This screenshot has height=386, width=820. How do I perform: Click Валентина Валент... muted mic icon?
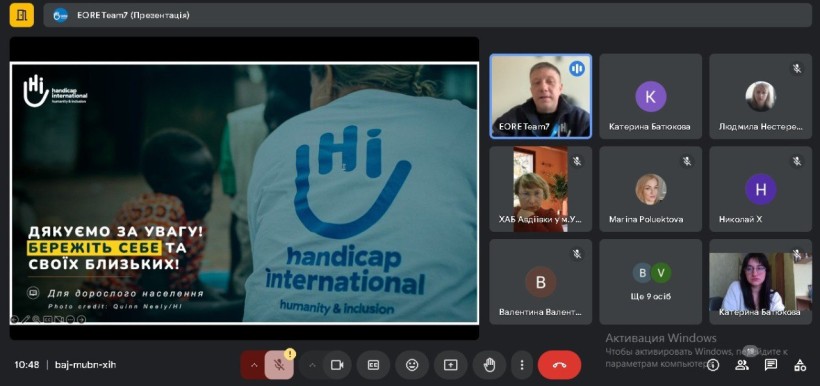577,254
